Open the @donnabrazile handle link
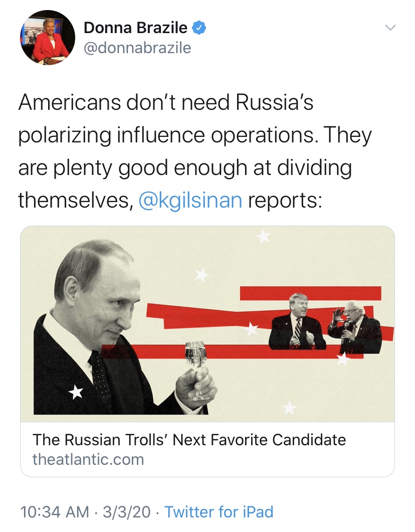 (137, 48)
